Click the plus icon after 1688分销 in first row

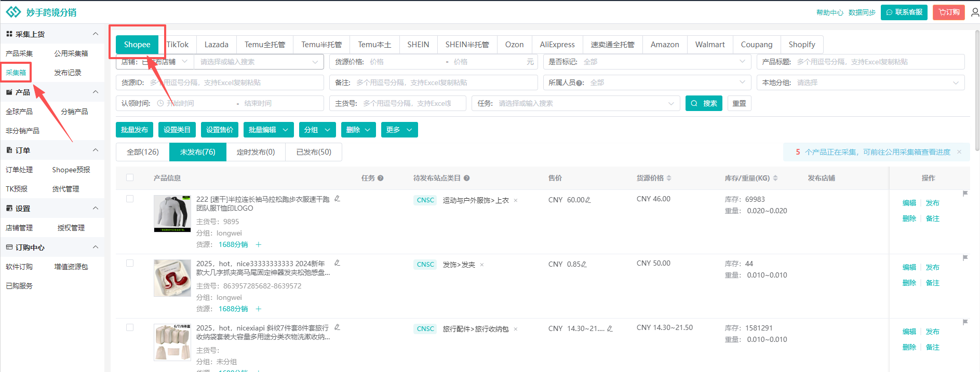259,244
